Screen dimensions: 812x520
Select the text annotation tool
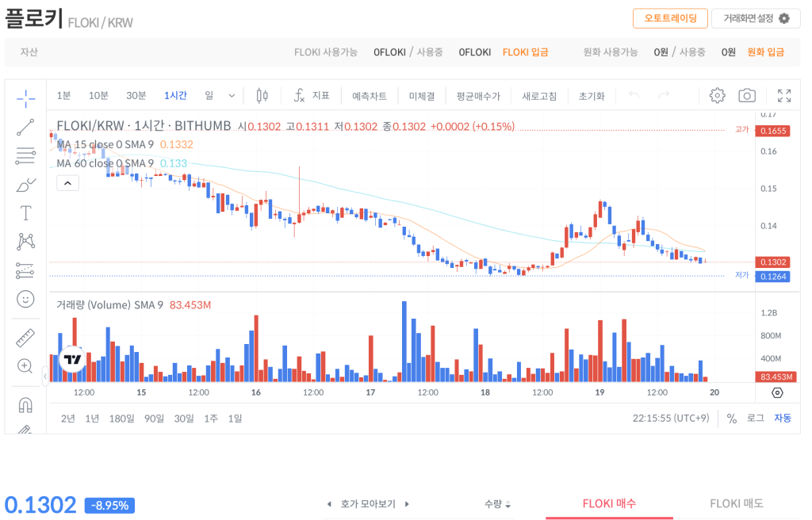click(25, 213)
